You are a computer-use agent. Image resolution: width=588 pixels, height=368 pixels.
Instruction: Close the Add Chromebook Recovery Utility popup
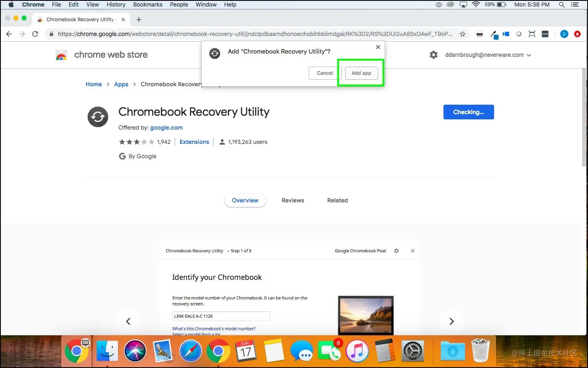tap(378, 47)
